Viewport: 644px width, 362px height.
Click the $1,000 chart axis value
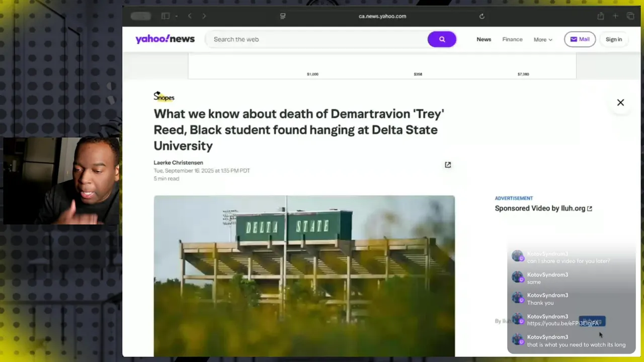312,74
